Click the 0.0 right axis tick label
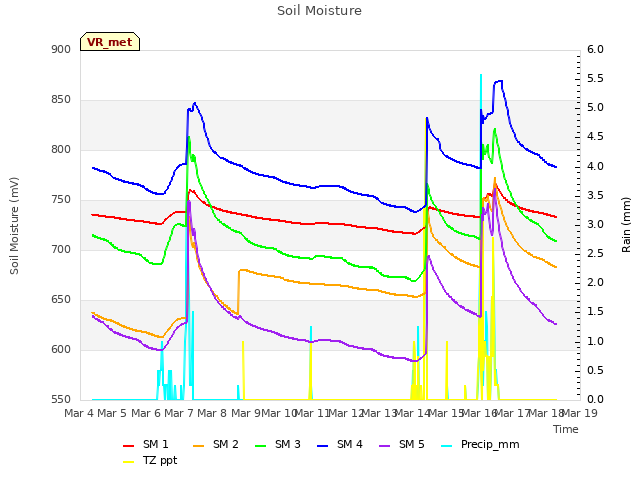 point(595,400)
